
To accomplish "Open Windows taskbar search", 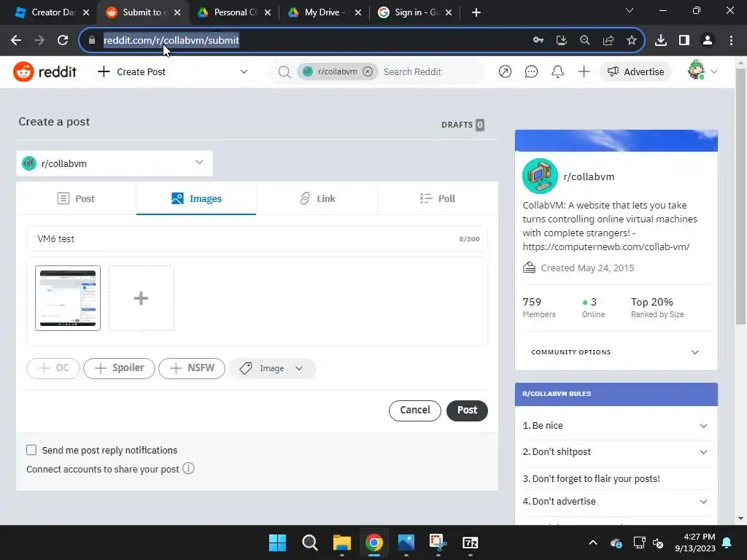I will [309, 542].
